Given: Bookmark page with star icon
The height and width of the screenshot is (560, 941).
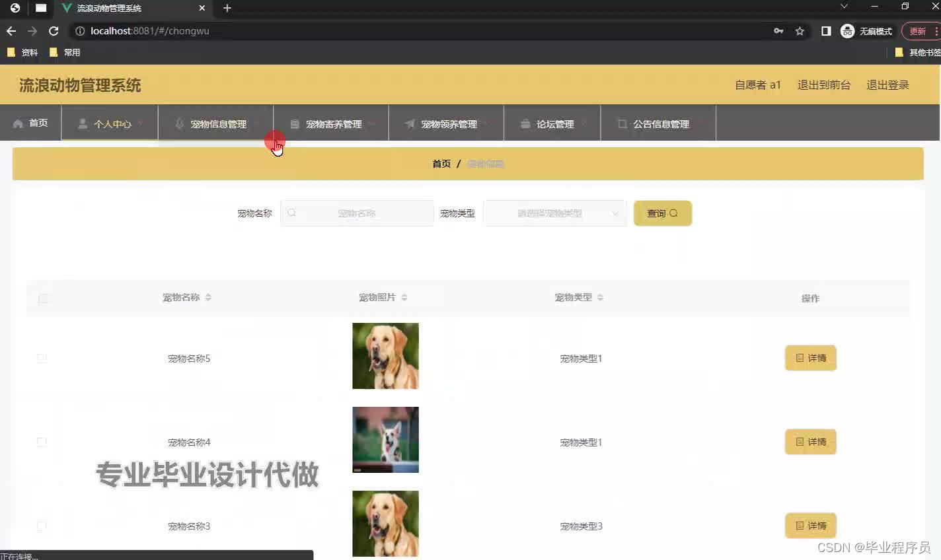Looking at the screenshot, I should click(x=800, y=31).
